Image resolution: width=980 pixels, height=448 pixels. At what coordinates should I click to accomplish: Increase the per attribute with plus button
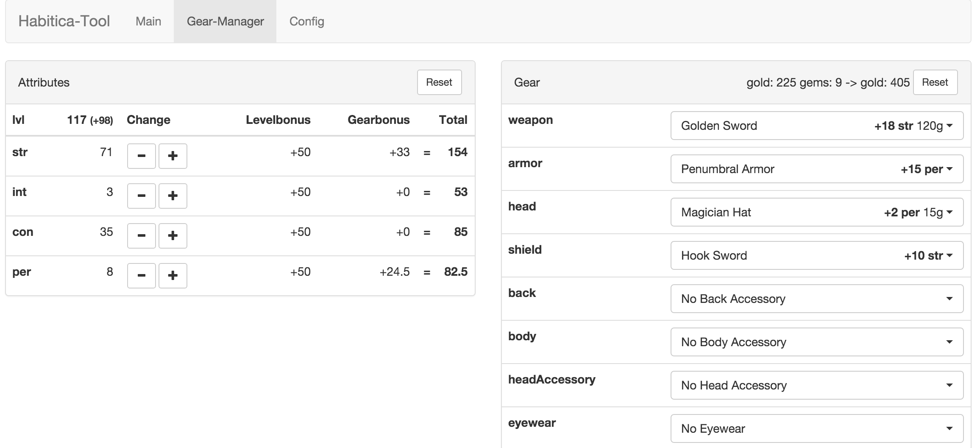point(173,275)
